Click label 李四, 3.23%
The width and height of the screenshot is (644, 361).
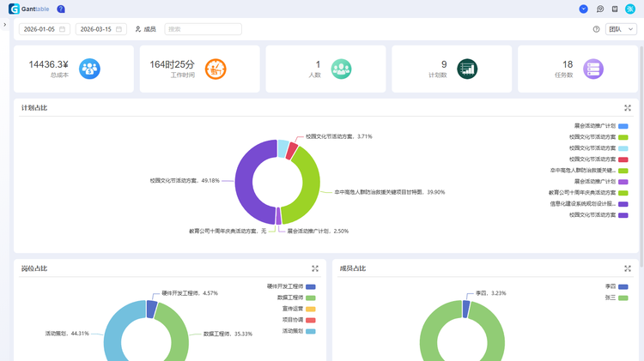pos(491,293)
